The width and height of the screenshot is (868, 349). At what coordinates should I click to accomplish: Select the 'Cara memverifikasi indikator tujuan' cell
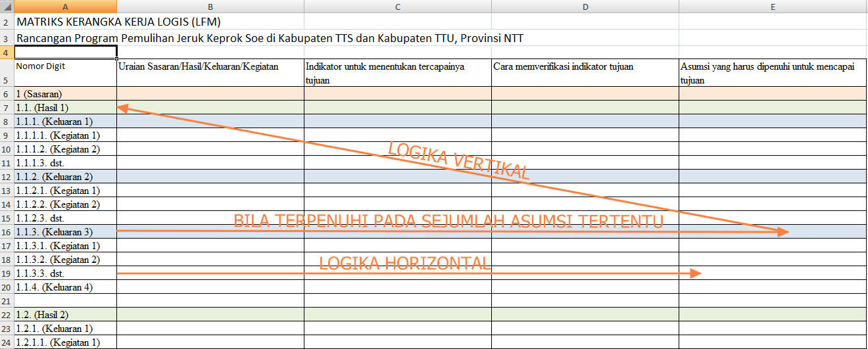click(x=585, y=73)
